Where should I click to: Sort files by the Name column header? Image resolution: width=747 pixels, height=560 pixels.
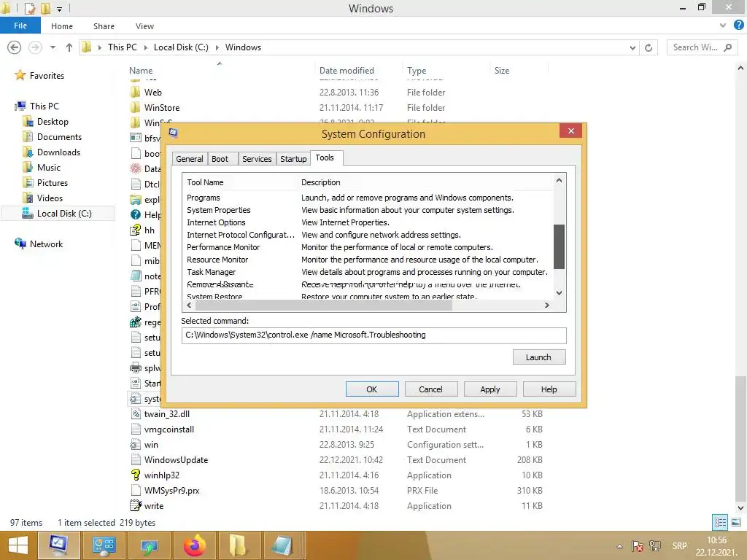click(x=141, y=71)
